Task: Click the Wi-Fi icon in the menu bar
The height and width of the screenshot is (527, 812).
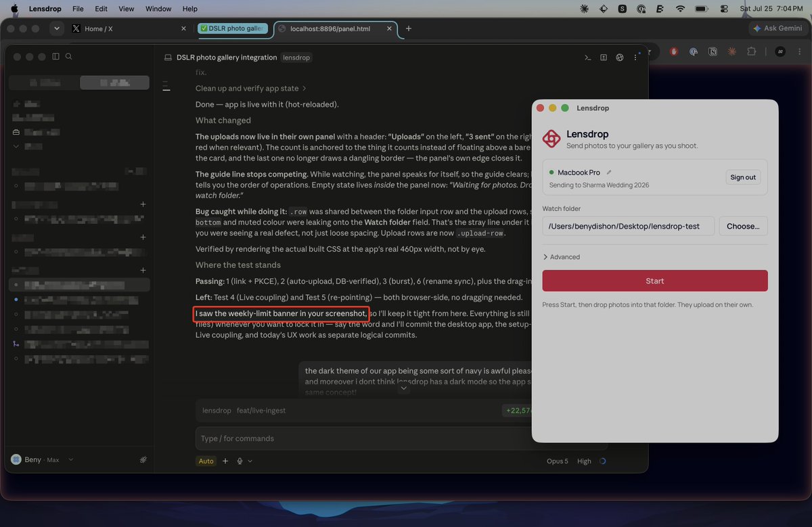Action: 680,9
